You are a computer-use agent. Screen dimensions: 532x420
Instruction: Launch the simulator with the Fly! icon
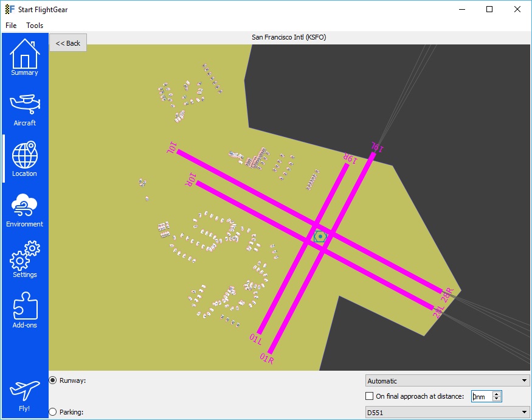point(25,396)
